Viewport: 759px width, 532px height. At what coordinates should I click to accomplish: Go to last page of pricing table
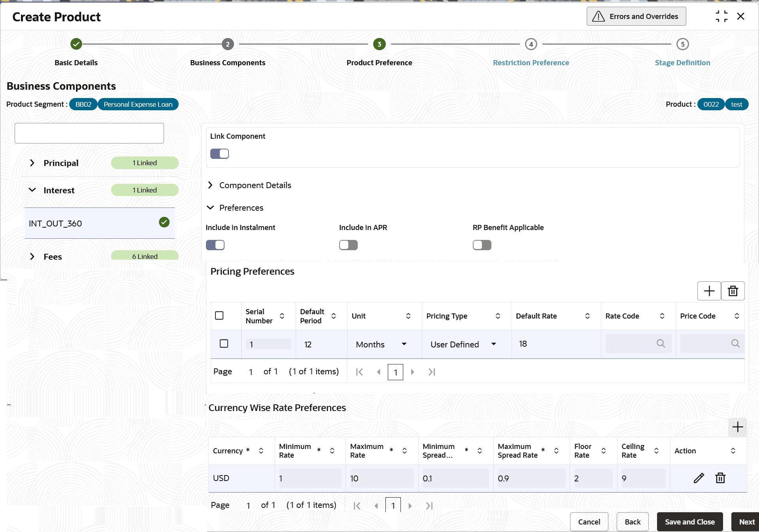pos(432,372)
